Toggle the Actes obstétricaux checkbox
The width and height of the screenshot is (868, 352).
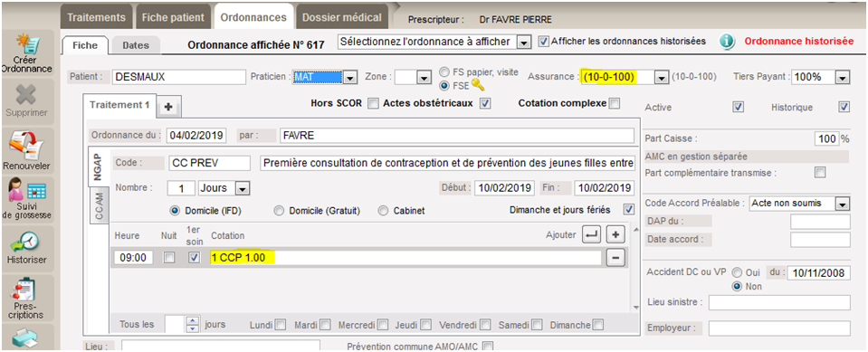[485, 103]
